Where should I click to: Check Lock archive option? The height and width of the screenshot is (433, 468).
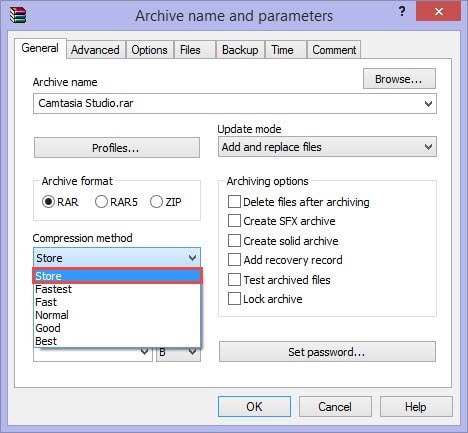pos(234,299)
